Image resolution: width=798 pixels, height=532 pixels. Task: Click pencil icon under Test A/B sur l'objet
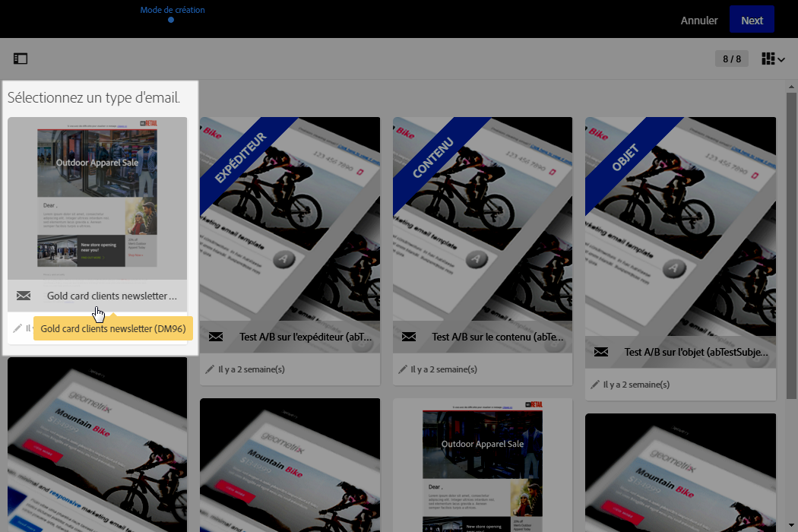595,385
